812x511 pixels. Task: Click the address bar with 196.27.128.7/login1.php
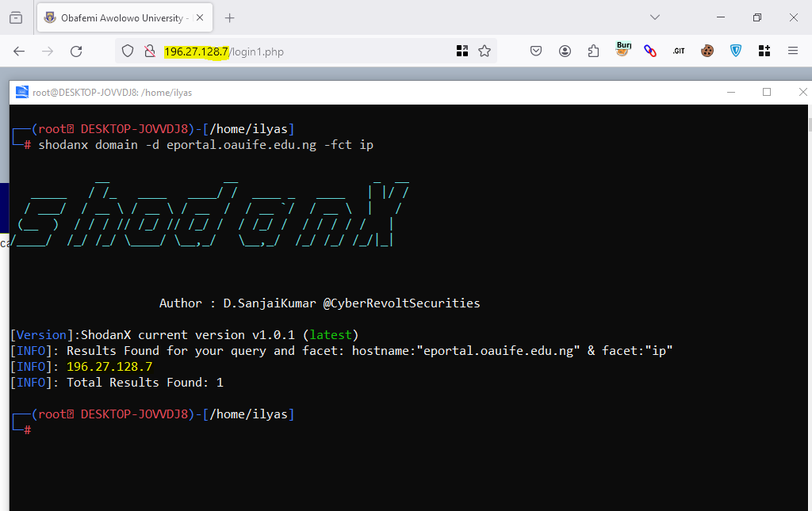[x=305, y=51]
